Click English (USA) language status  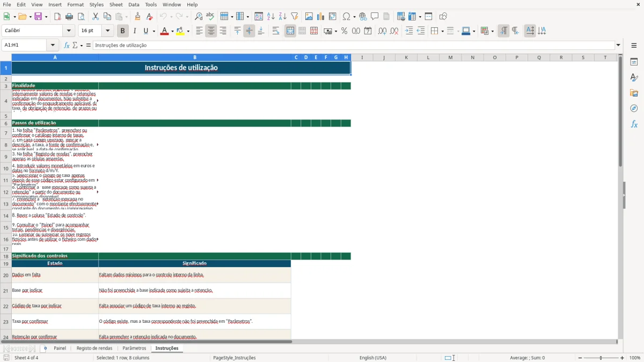[x=373, y=358]
